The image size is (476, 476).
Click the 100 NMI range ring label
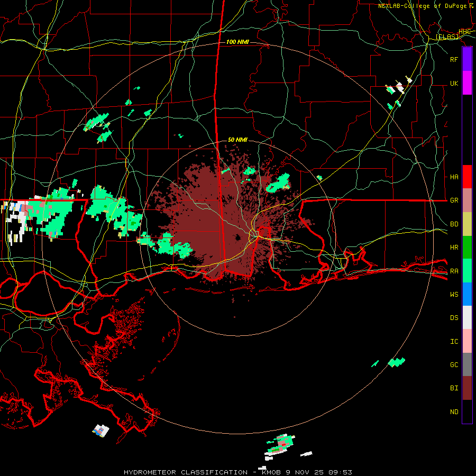click(237, 42)
